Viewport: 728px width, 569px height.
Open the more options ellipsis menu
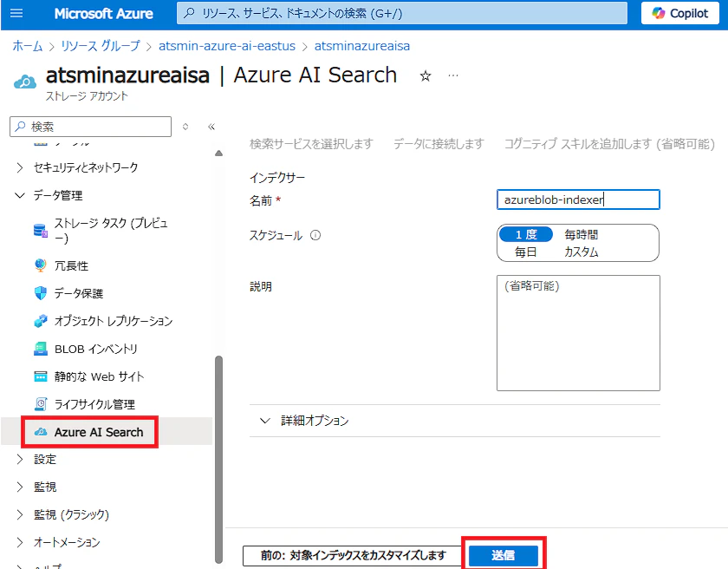453,75
